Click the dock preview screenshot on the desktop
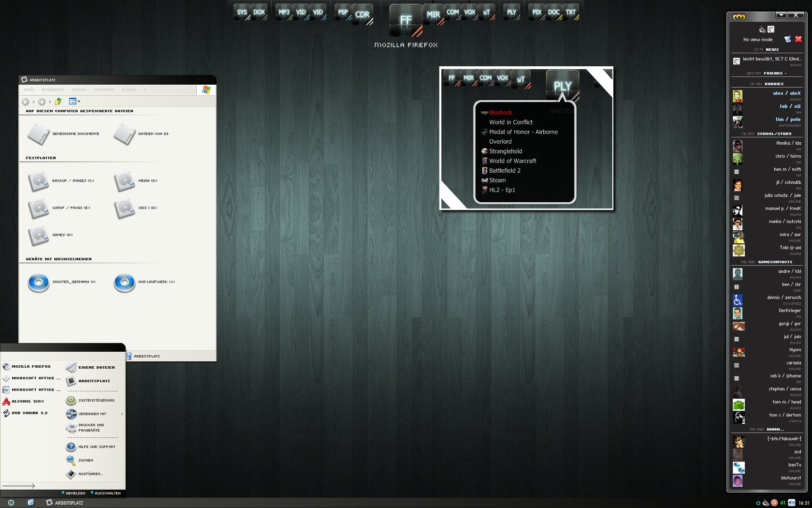The image size is (812, 508). click(x=526, y=138)
